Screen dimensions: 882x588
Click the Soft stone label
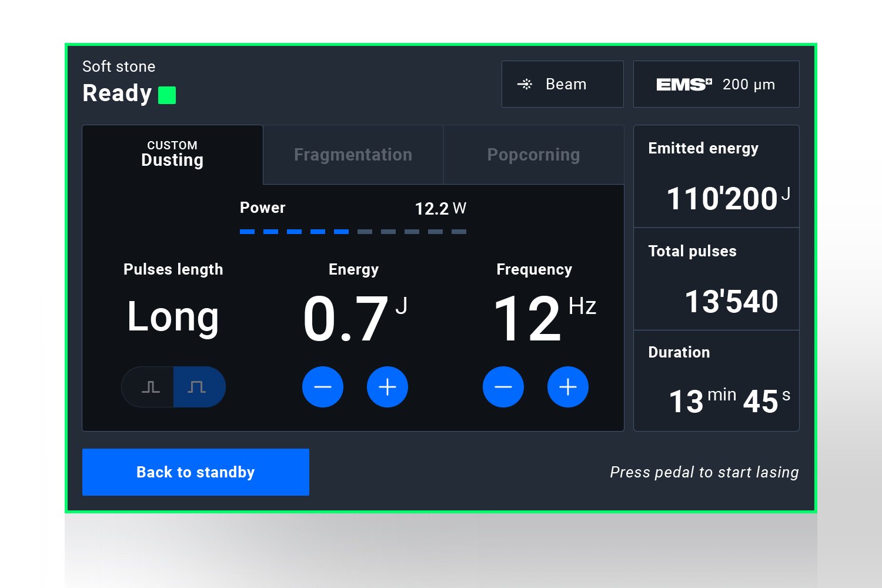coord(119,66)
